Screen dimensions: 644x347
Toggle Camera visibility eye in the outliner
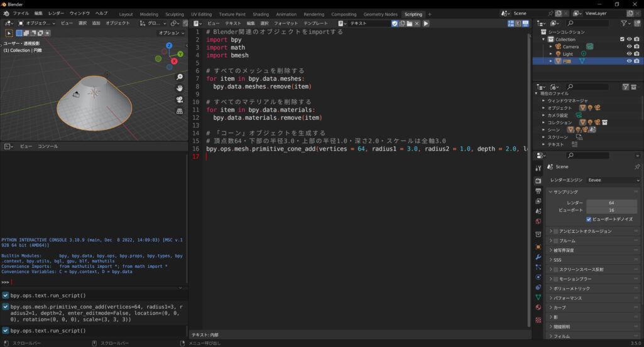(629, 47)
